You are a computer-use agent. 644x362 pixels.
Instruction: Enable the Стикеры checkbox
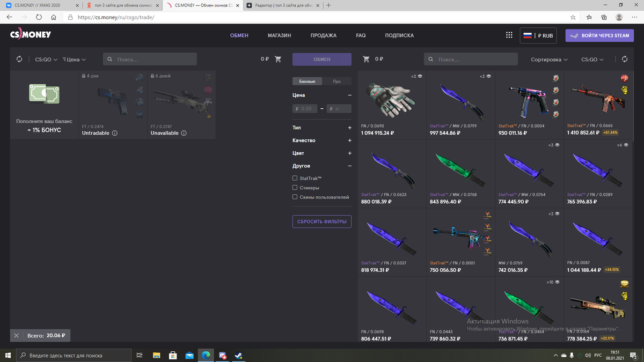point(295,188)
